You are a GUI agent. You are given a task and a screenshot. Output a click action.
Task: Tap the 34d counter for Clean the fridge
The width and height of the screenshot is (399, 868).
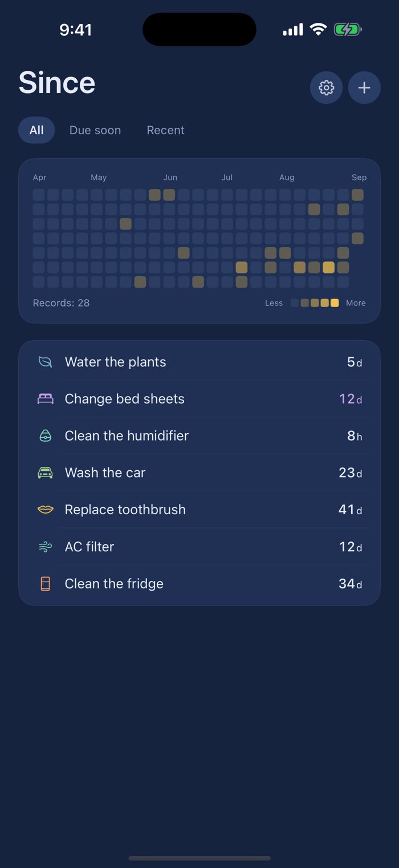pyautogui.click(x=350, y=583)
